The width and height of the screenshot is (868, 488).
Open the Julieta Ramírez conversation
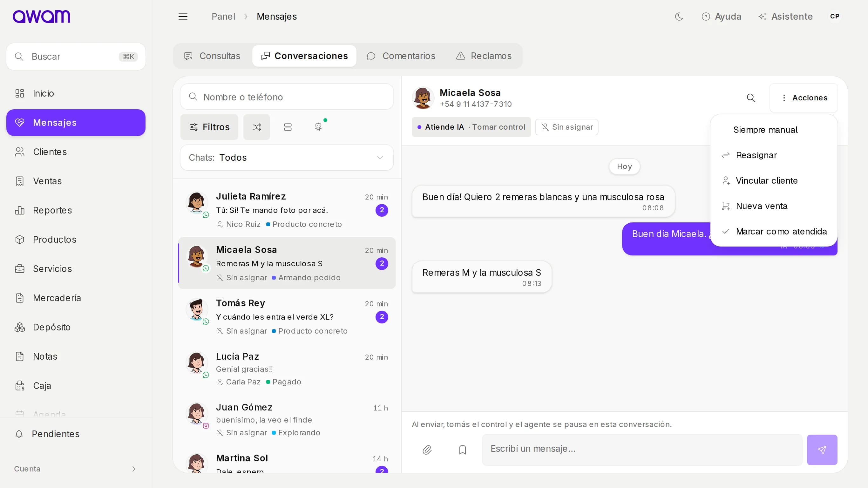tap(287, 210)
